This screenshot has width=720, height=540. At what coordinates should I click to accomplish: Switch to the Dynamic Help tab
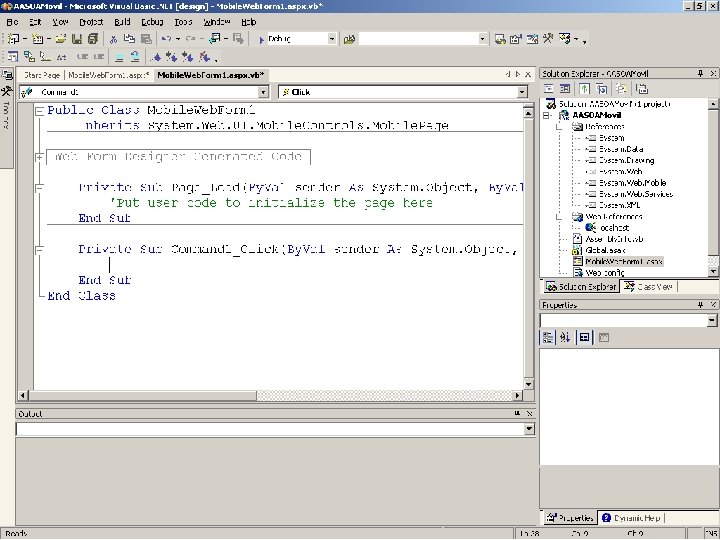coord(631,518)
